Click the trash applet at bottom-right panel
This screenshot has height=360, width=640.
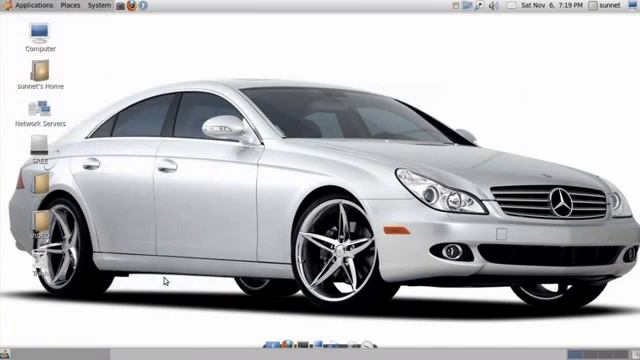(x=635, y=354)
